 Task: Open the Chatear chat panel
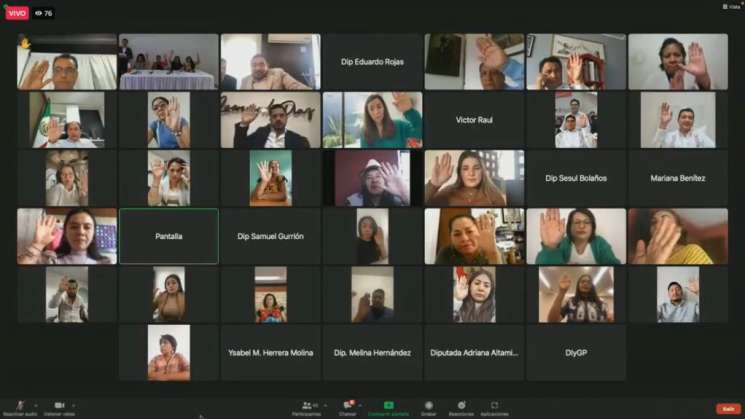click(x=348, y=405)
